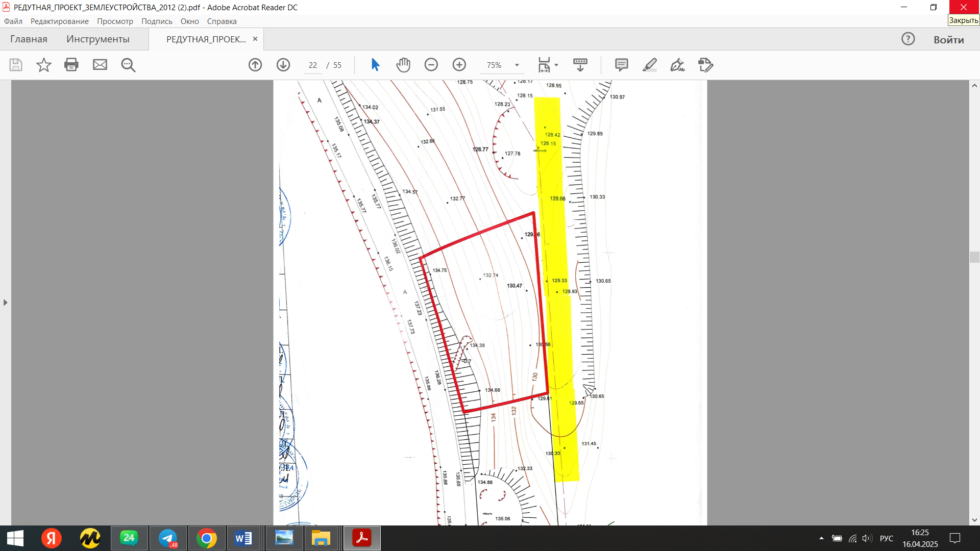
Task: Select the Highlight text pen tool
Action: (x=649, y=65)
